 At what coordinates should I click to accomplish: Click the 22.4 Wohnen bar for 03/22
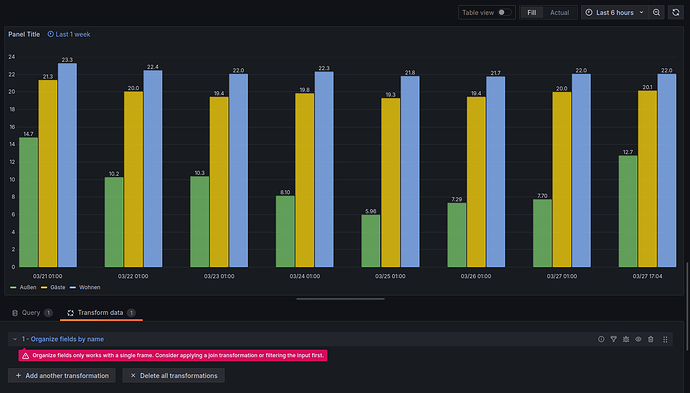pos(153,169)
